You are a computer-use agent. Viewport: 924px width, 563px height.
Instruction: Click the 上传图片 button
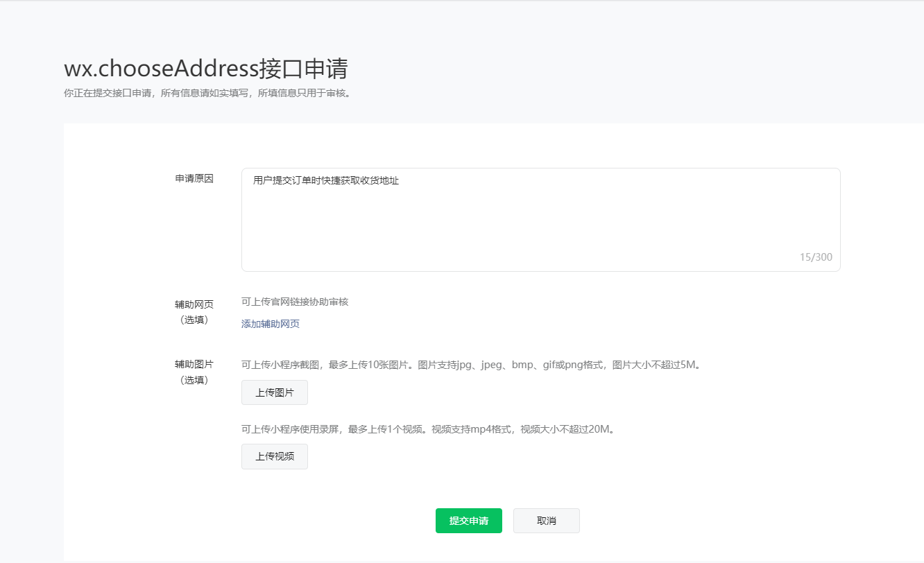(275, 392)
